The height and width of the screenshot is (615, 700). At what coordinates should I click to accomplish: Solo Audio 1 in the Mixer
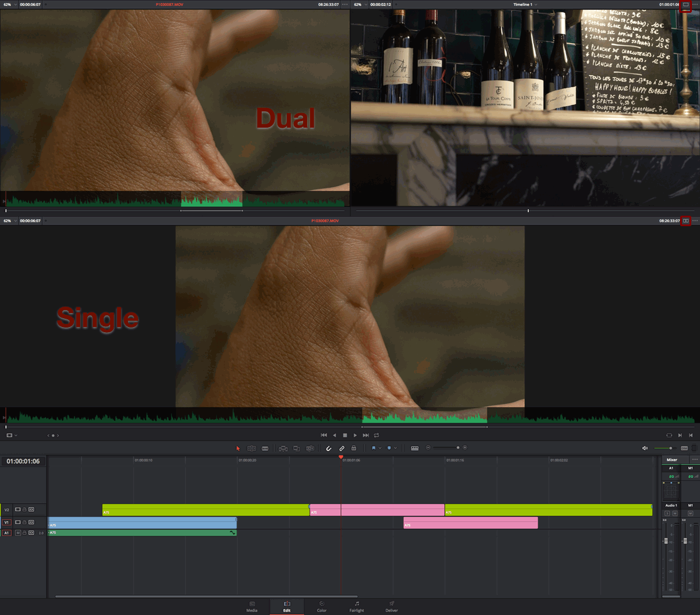(x=667, y=514)
